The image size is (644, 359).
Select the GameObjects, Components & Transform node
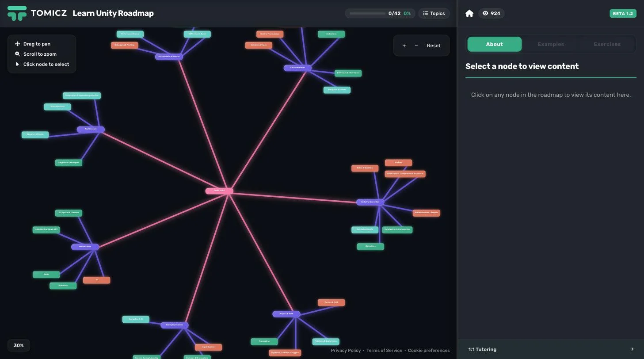405,174
